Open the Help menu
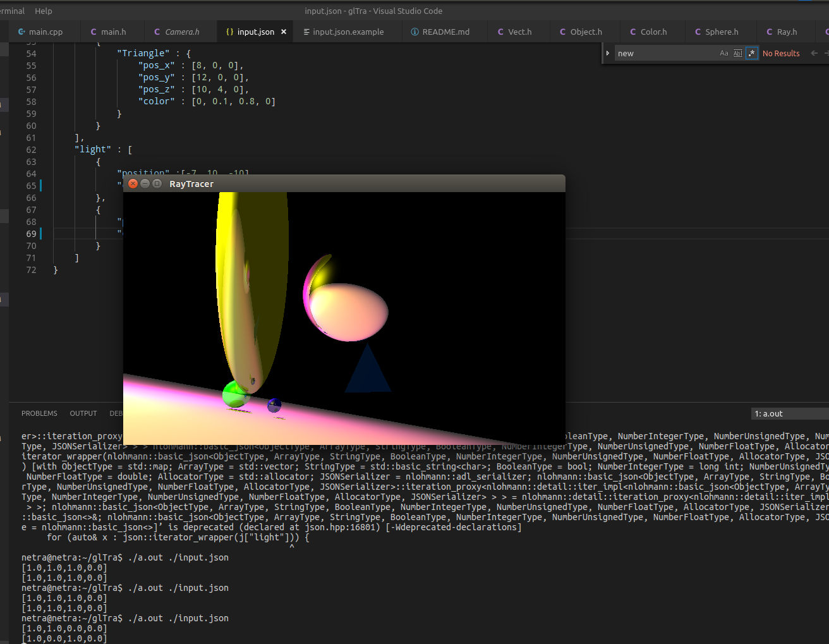Image resolution: width=829 pixels, height=644 pixels. click(43, 11)
